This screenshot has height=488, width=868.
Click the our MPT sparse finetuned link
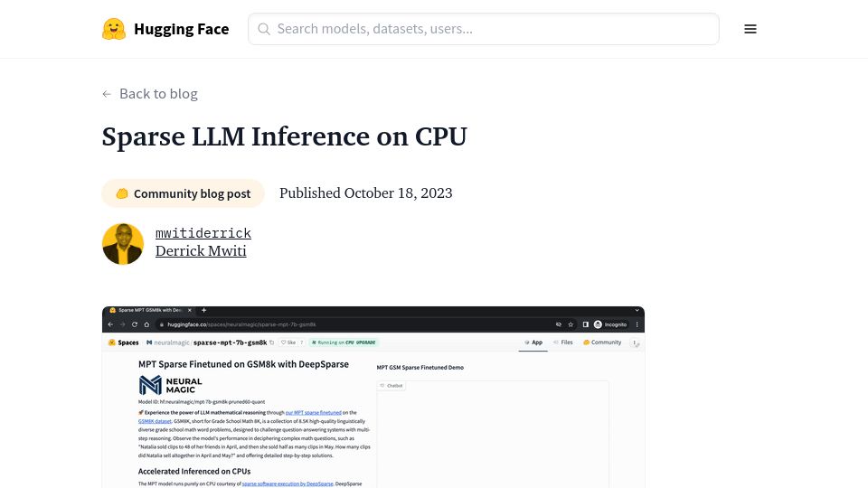[x=314, y=413]
